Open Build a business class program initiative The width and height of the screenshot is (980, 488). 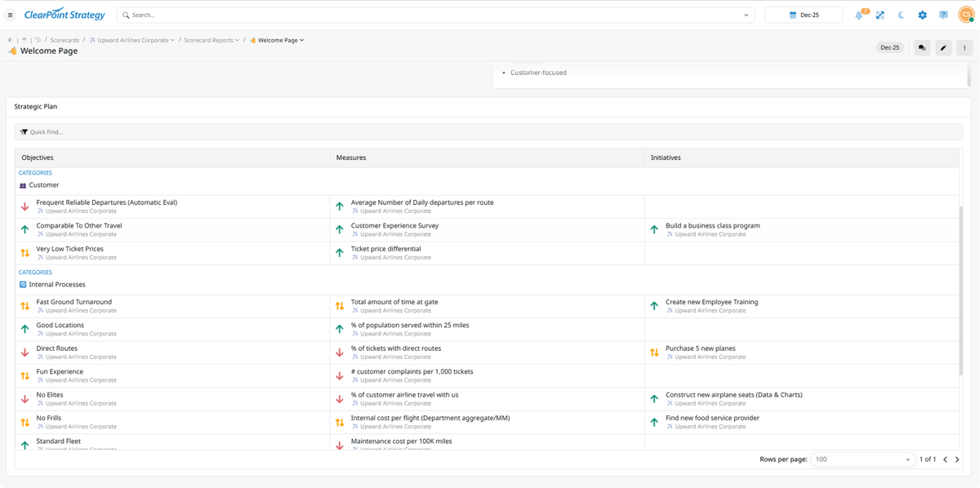(x=713, y=226)
